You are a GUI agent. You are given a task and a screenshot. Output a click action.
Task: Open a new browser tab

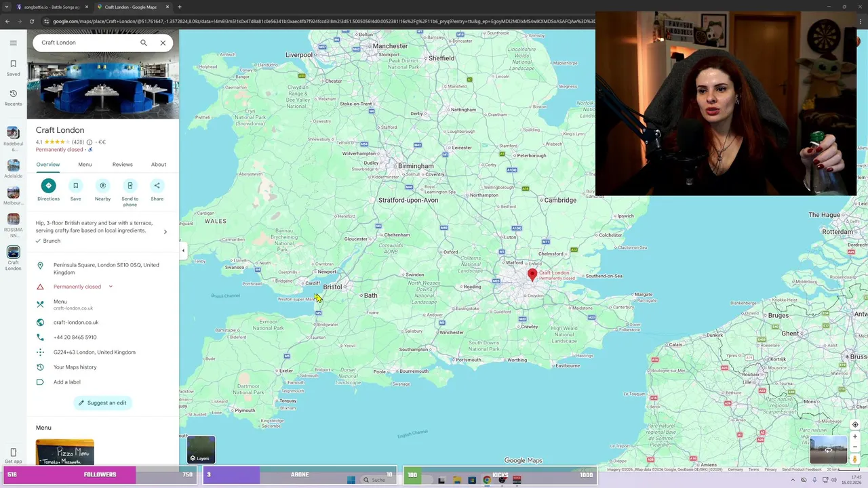tap(179, 7)
